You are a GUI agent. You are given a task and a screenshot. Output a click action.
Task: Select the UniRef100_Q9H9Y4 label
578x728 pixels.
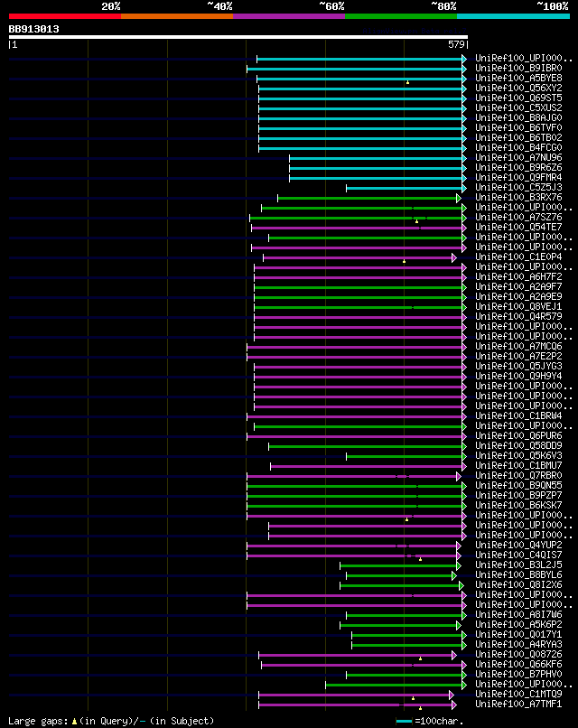pyautogui.click(x=518, y=376)
